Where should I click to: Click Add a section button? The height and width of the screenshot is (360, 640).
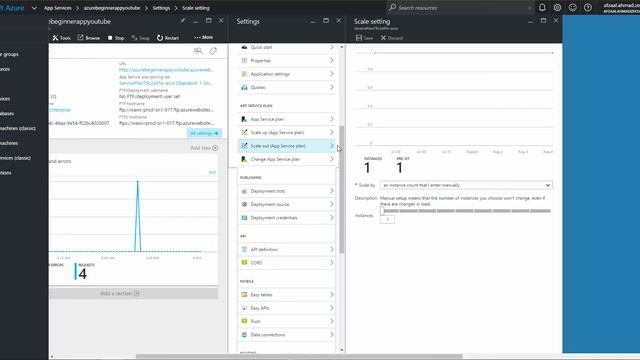(x=133, y=293)
